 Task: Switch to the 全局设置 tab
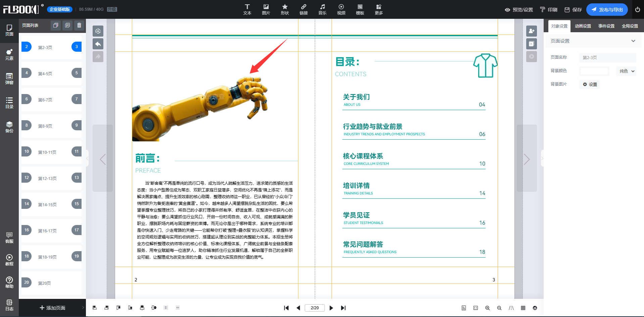click(x=630, y=26)
